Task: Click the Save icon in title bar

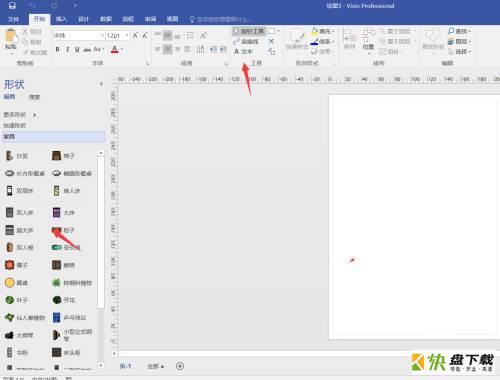Action: click(12, 6)
